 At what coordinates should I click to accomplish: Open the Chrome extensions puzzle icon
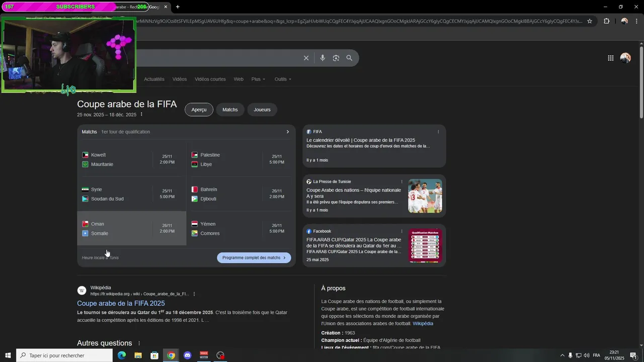[x=606, y=21]
